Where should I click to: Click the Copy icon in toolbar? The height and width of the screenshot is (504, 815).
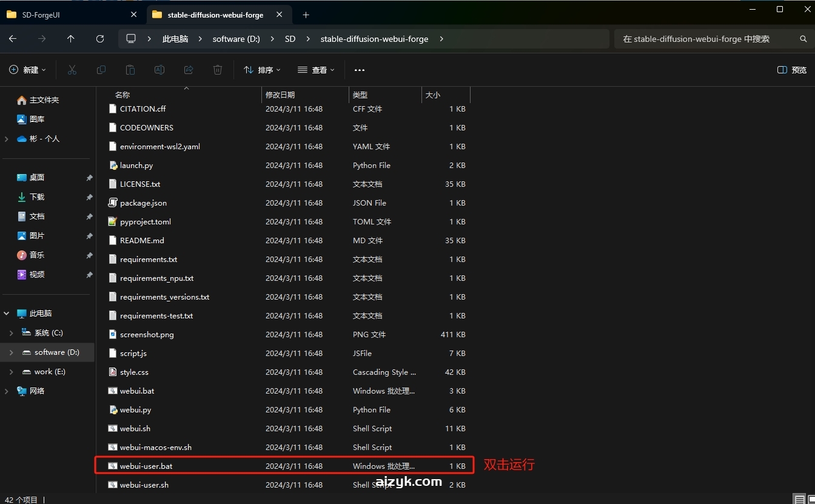coord(101,70)
